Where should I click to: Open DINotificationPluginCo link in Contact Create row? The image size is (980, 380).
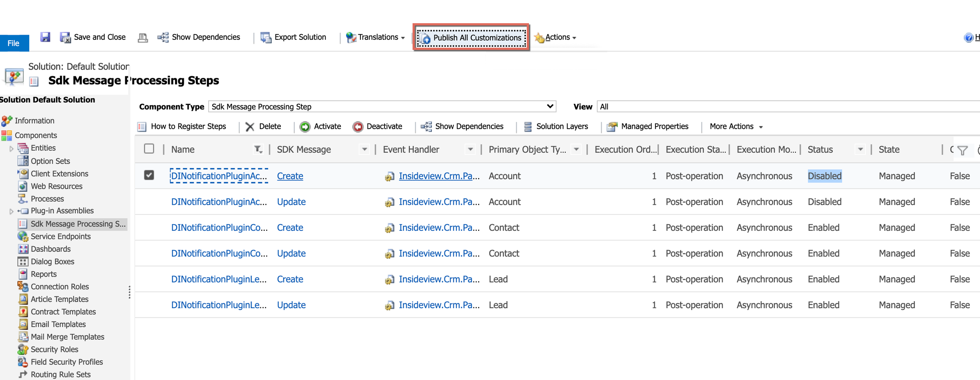[x=219, y=228]
